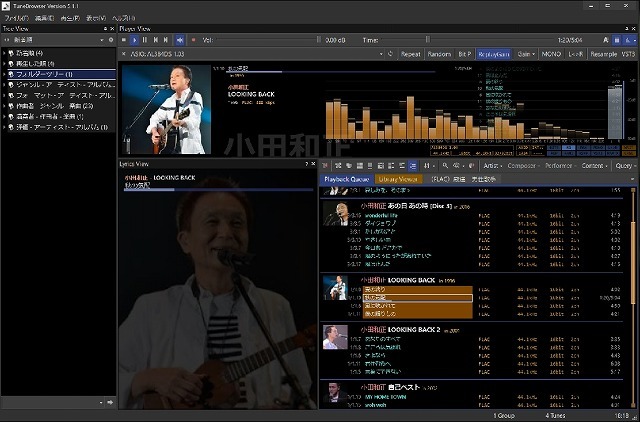
Task: Switch to the Library Viewer tab
Action: pos(400,178)
